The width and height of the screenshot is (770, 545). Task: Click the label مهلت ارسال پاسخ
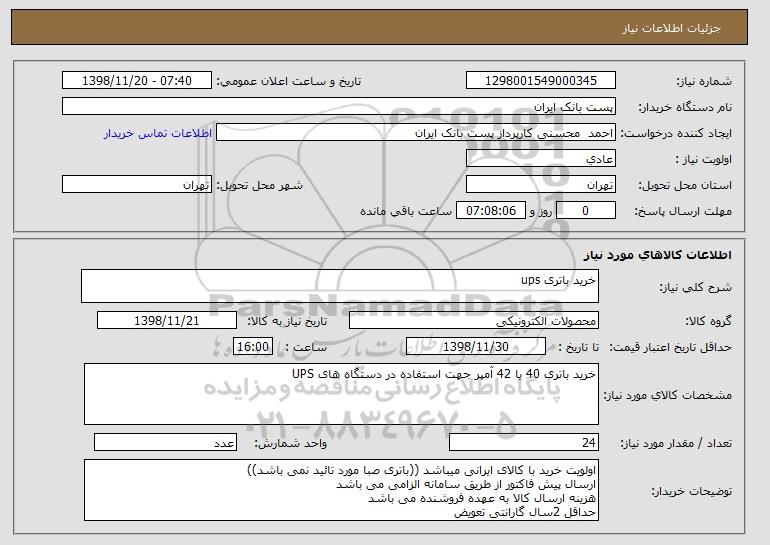(683, 211)
